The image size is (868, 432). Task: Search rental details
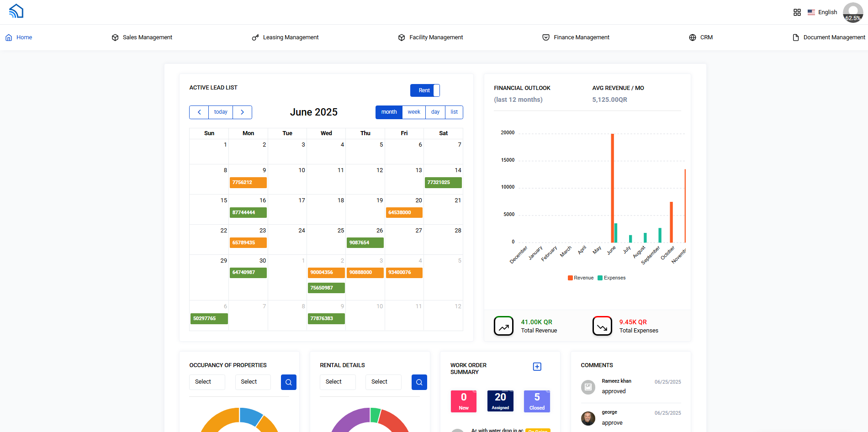[419, 382]
